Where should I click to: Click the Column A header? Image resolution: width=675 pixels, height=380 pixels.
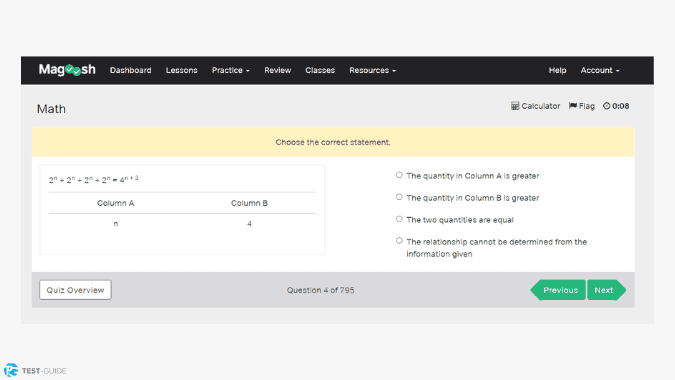pyautogui.click(x=115, y=203)
